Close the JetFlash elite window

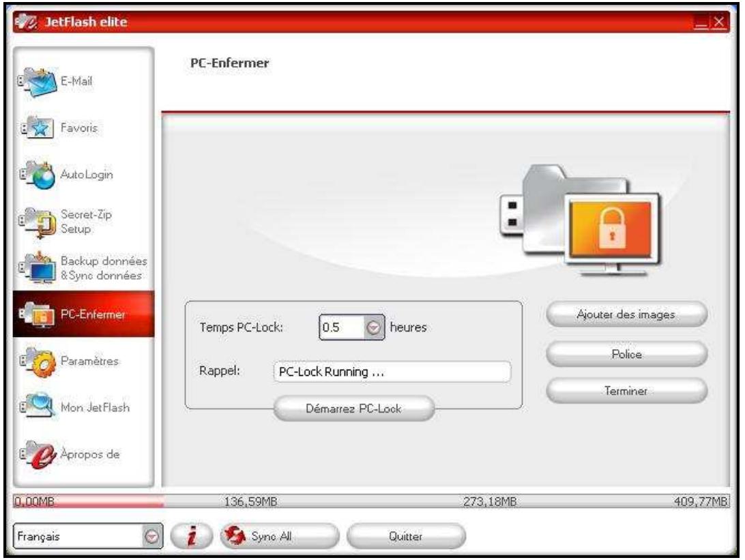click(719, 22)
